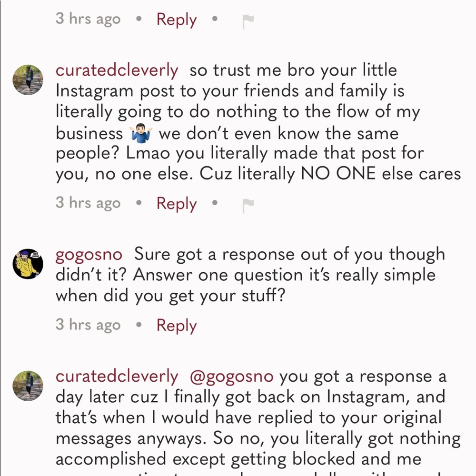Click the timestamp below curatedcleverly's long comment
The width and height of the screenshot is (476, 476).
coord(88,203)
